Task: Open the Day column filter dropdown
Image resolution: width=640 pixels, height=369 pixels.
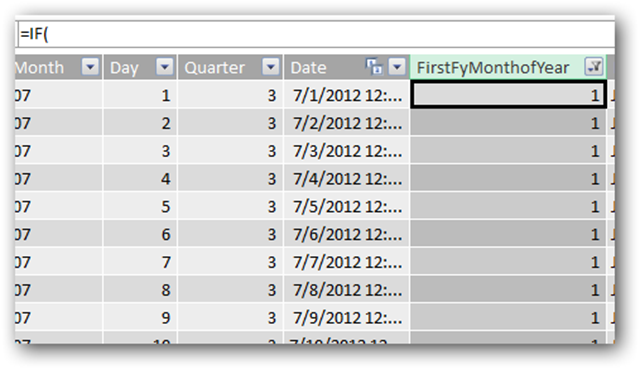Action: [165, 67]
